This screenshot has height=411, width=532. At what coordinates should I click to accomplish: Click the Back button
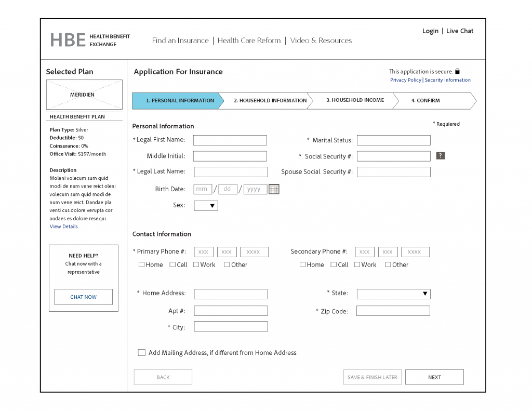point(163,377)
